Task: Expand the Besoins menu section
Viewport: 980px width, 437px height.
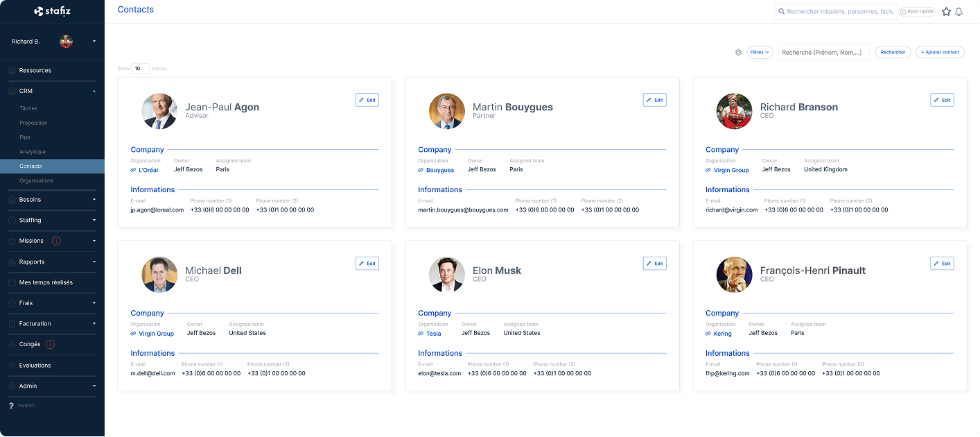Action: tap(94, 200)
